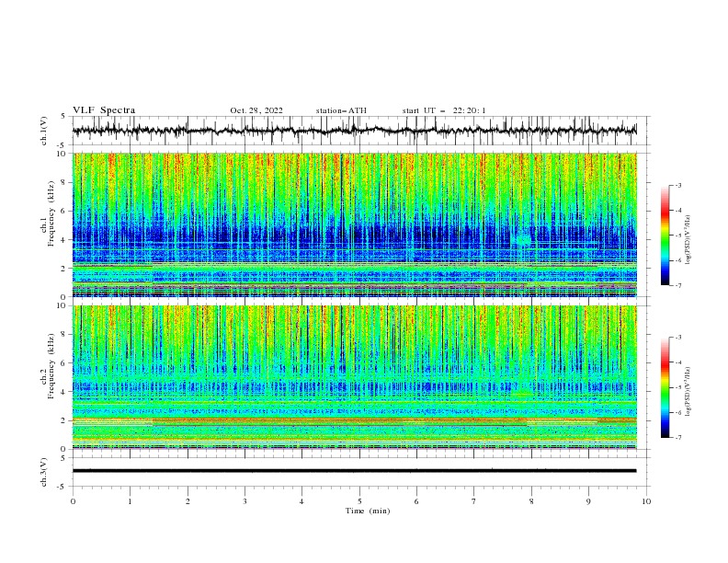Click the 'station=ATH' label

(x=341, y=110)
